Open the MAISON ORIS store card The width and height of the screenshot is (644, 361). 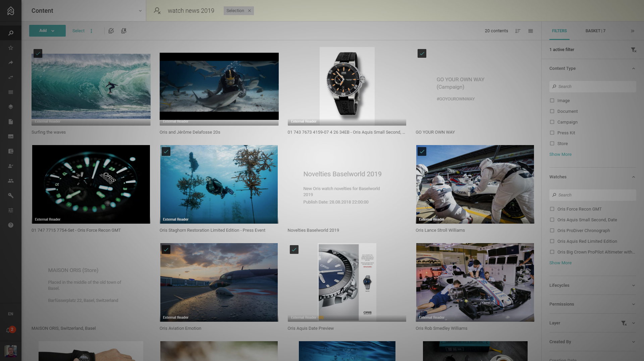coord(91,282)
